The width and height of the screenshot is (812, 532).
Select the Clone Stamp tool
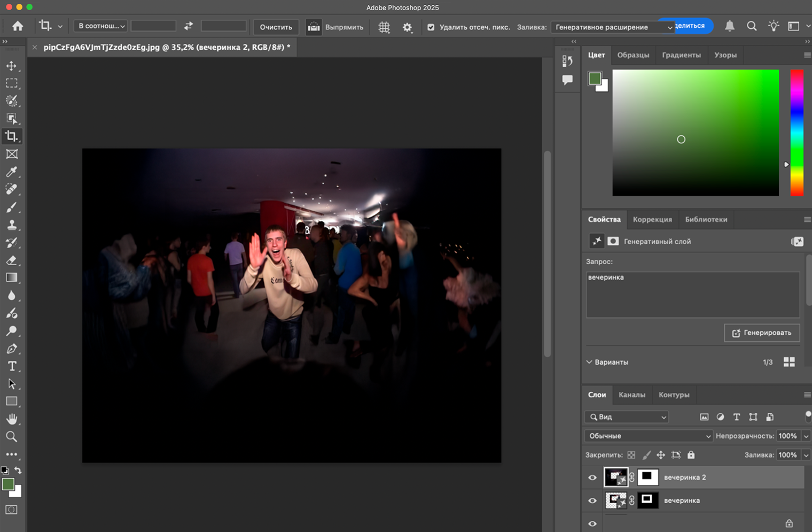11,225
